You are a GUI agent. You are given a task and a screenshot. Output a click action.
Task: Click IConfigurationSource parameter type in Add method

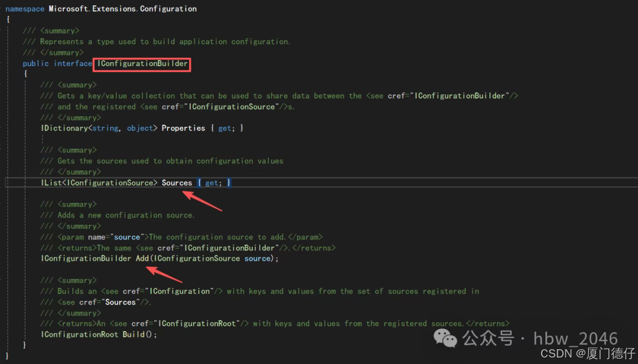pyautogui.click(x=197, y=258)
